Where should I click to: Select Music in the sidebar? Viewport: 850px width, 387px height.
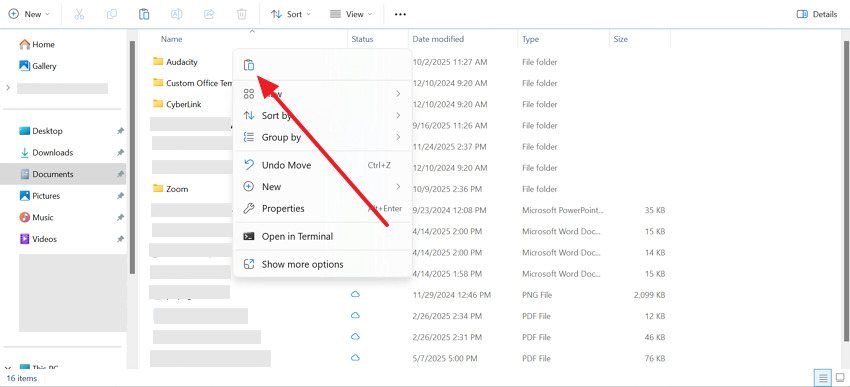click(36, 217)
